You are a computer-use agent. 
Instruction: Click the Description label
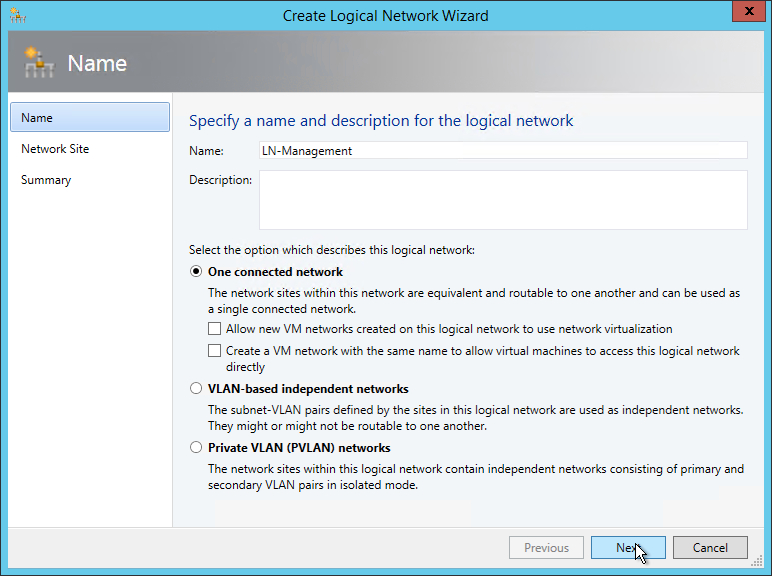[x=220, y=180]
